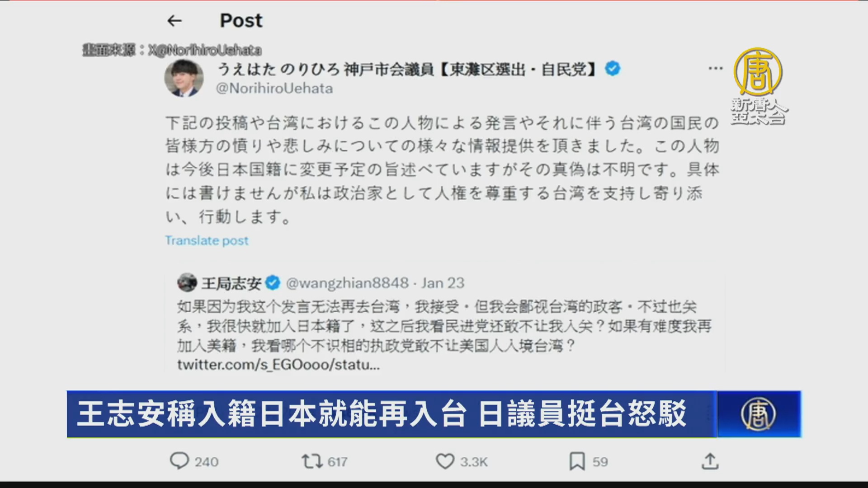Open the @wangzhian8848 handle in quoted post
Viewport: 868px width, 488px height.
pos(347,283)
